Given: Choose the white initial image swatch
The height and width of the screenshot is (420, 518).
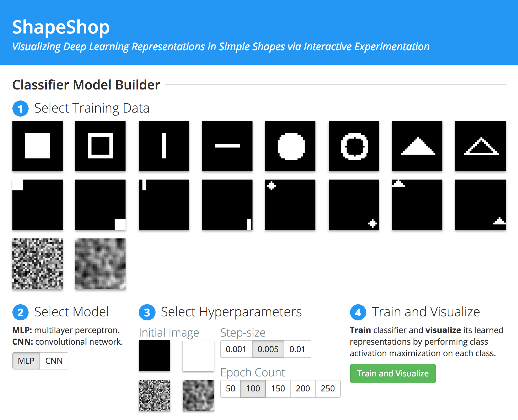Looking at the screenshot, I should click(198, 356).
